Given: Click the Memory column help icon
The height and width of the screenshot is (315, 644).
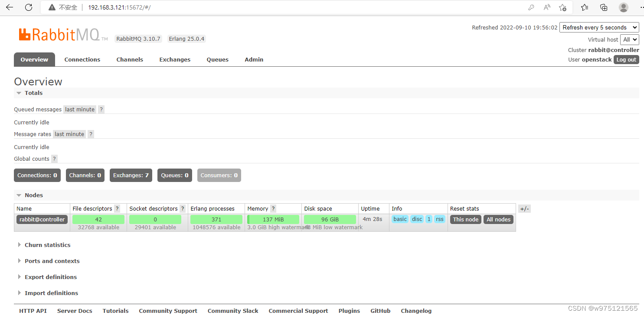Looking at the screenshot, I should 272,208.
